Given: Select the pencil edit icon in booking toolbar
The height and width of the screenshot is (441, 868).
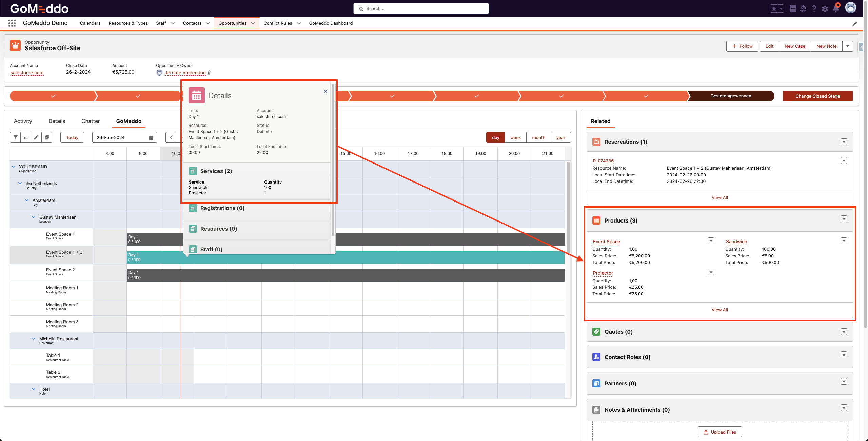Looking at the screenshot, I should click(x=36, y=137).
